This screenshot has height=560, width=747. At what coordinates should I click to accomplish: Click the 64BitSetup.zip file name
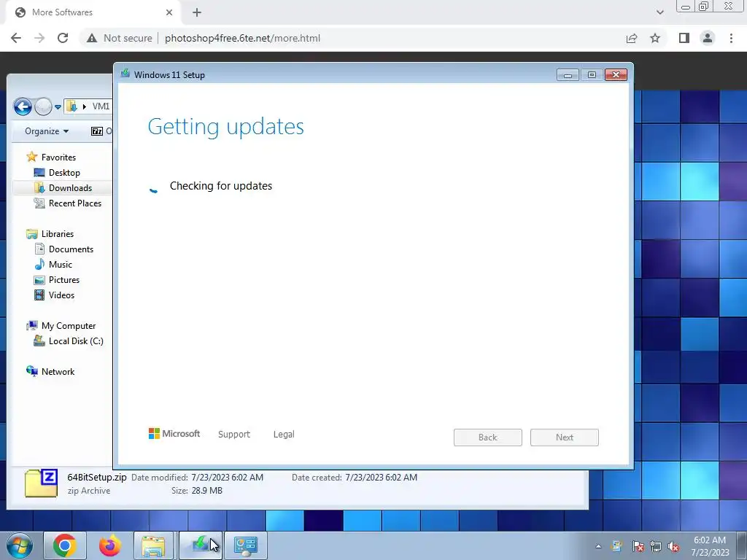click(97, 477)
